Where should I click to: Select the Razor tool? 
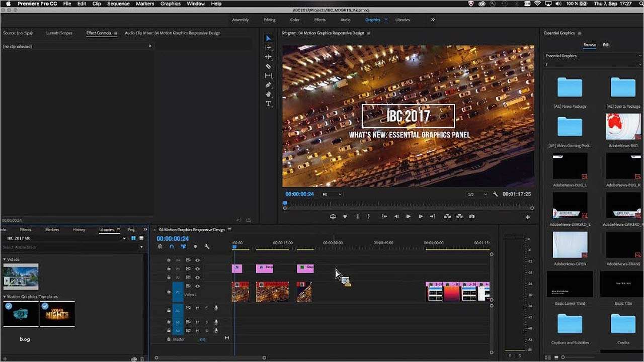click(x=268, y=66)
